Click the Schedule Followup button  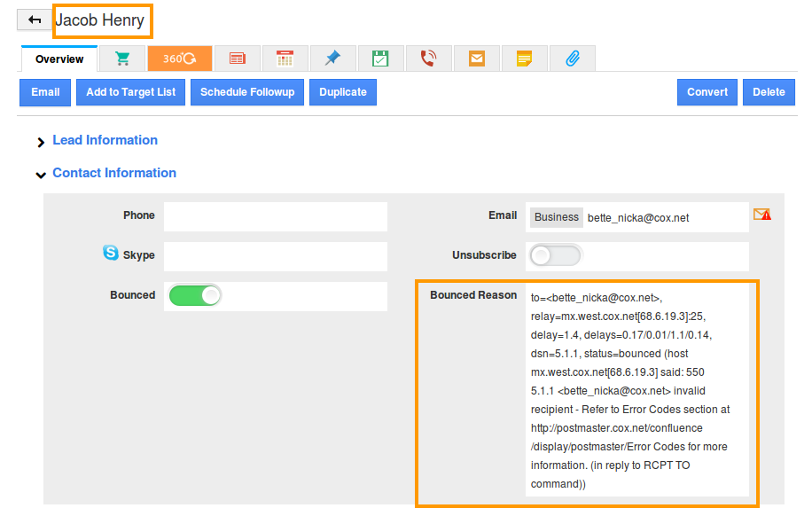click(247, 92)
